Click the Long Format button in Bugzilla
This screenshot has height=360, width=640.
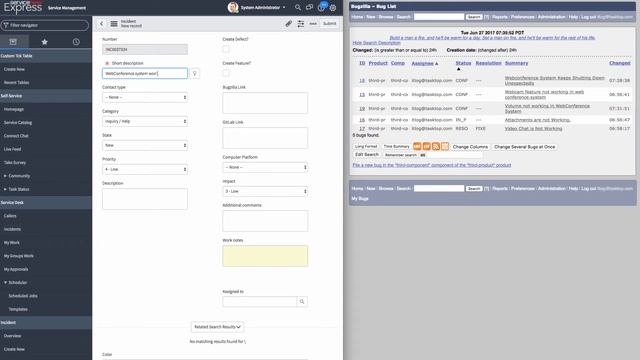click(x=366, y=146)
